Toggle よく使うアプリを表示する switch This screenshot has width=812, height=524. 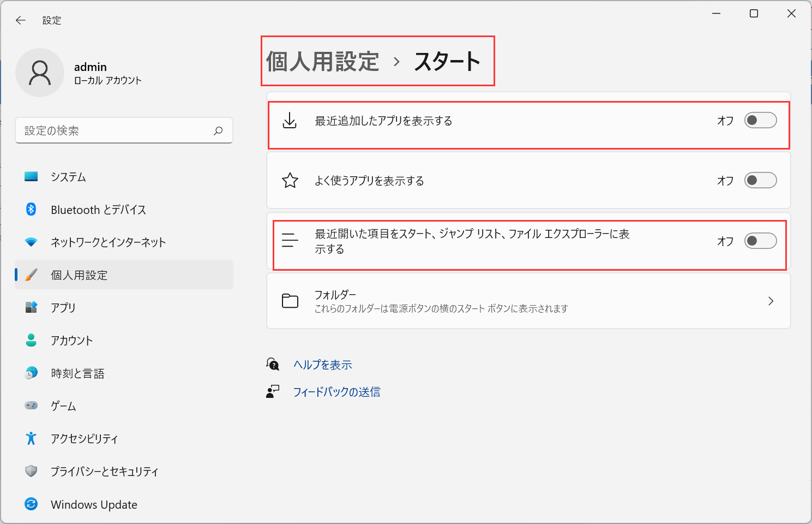[x=760, y=180]
